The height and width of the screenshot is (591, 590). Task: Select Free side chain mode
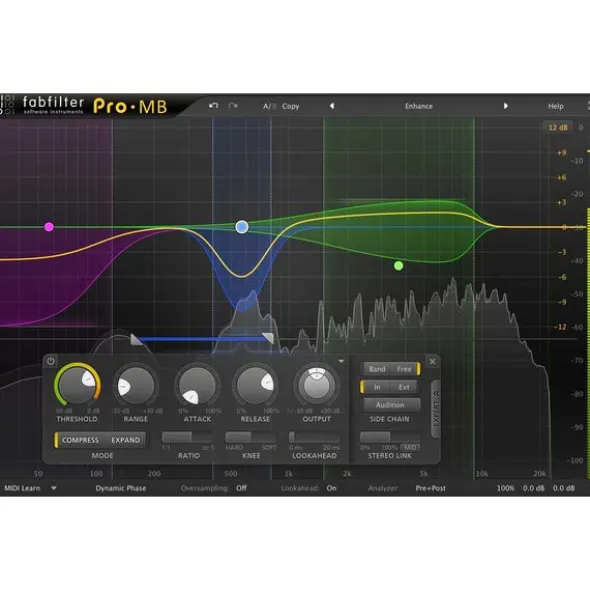(404, 369)
